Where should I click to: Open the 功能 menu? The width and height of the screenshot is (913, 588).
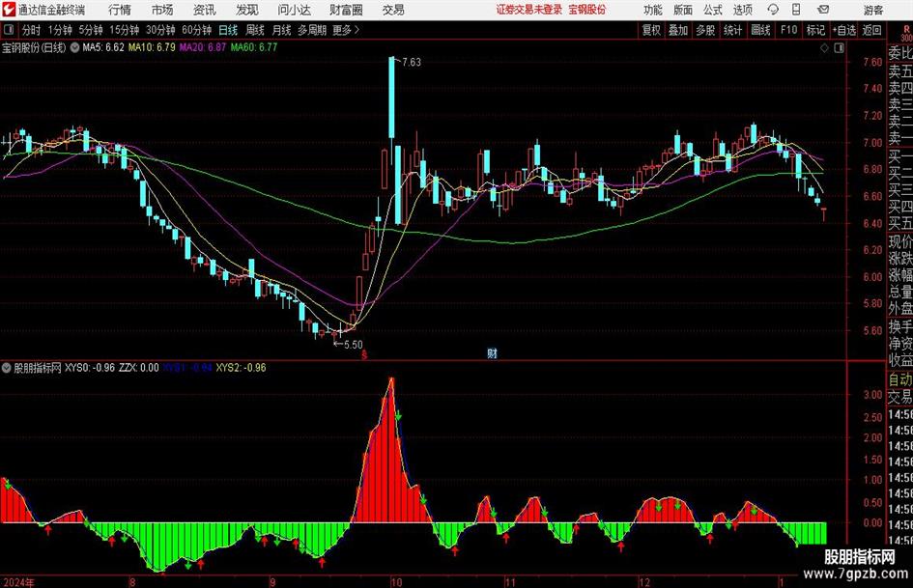653,10
